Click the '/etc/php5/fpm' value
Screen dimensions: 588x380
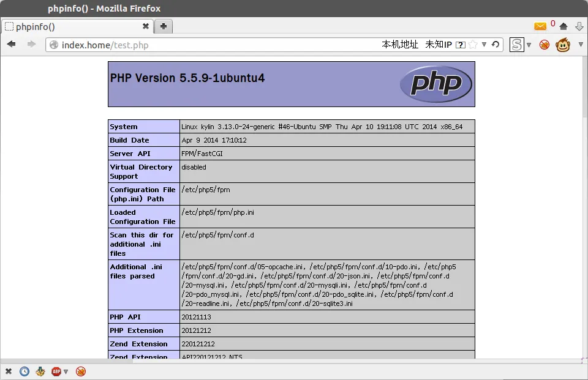pyautogui.click(x=206, y=190)
